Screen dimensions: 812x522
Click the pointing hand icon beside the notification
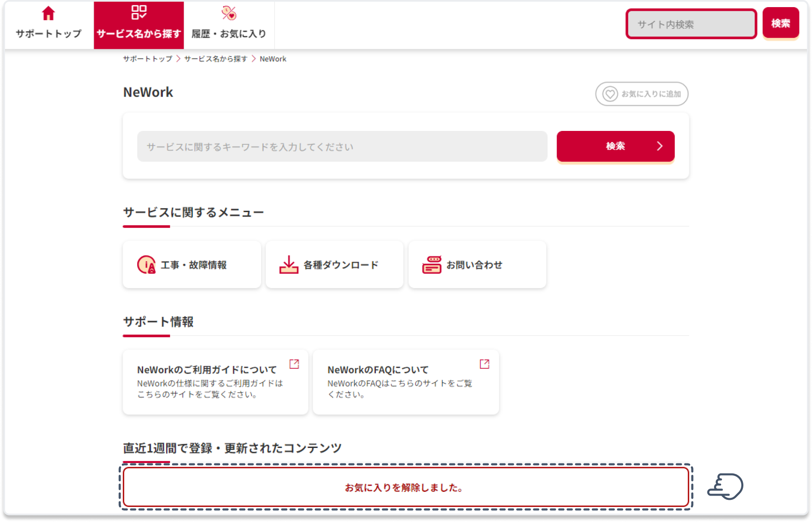coord(725,486)
